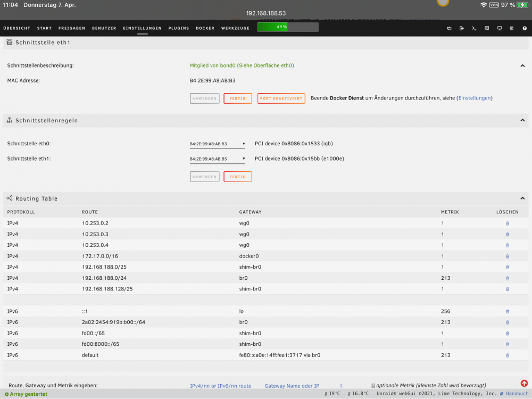Click the Routing Table share icon
Image resolution: width=532 pixels, height=399 pixels.
click(x=10, y=198)
